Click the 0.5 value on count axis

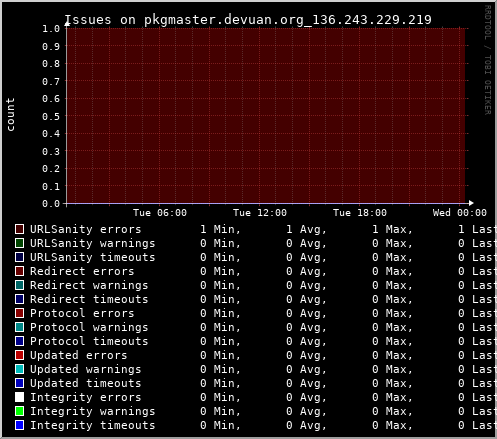pyautogui.click(x=51, y=116)
